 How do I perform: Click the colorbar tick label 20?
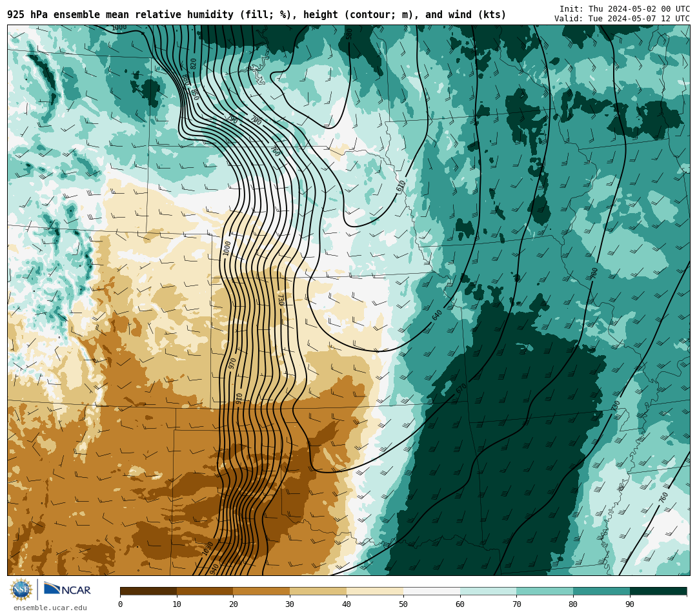[x=234, y=604]
